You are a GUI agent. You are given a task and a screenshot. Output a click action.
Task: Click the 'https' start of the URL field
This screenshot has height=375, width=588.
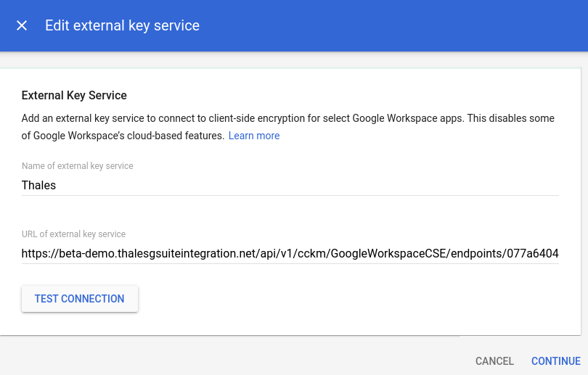coord(35,253)
